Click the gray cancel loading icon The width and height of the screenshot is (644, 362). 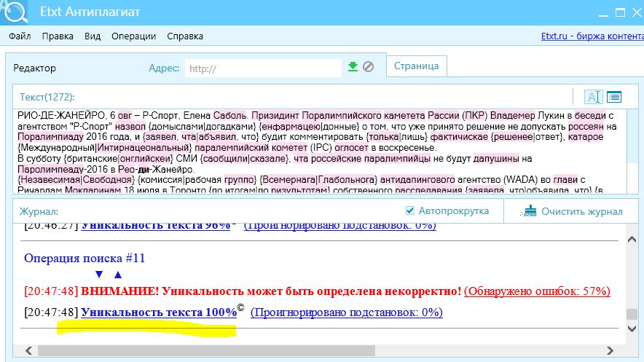(x=369, y=66)
